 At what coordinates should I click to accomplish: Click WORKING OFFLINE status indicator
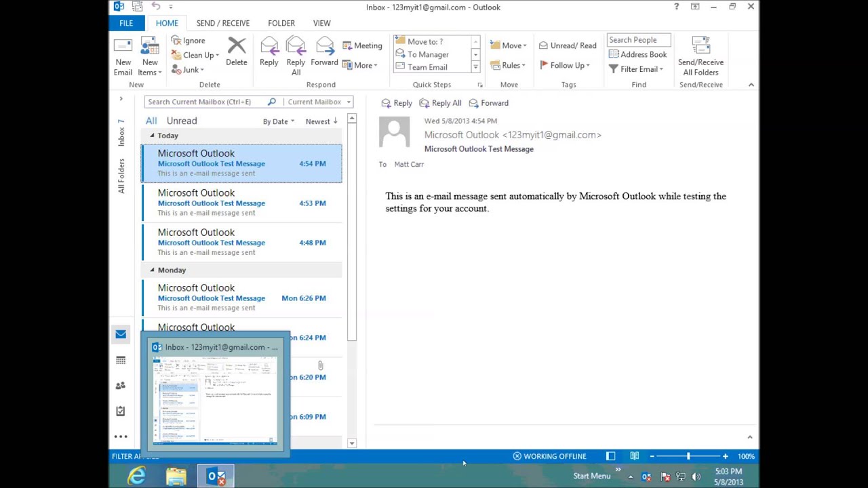click(x=549, y=456)
